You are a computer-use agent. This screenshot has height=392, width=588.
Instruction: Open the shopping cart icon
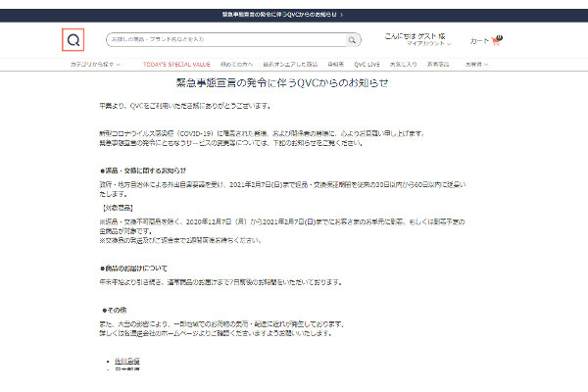click(x=497, y=40)
